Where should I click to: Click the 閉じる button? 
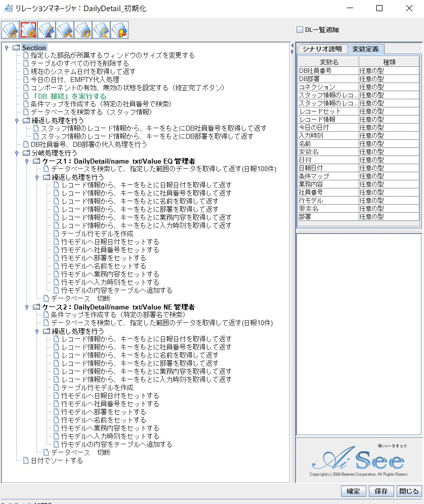[x=409, y=491]
